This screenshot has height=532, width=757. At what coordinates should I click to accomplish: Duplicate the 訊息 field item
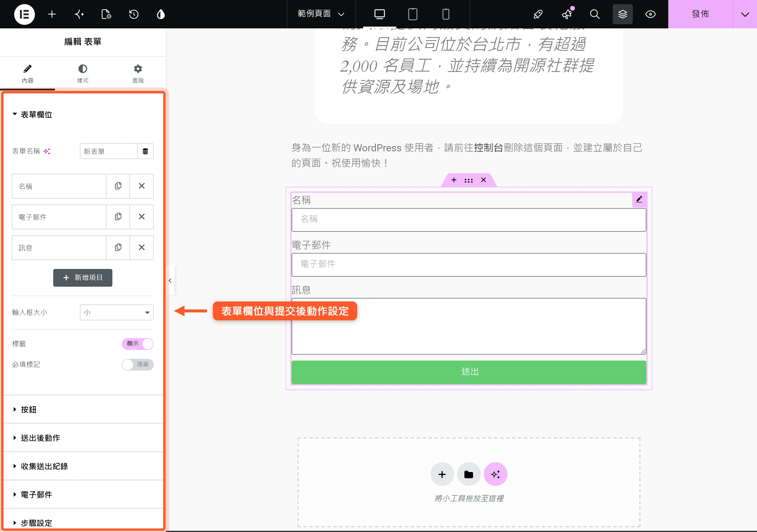coord(118,247)
